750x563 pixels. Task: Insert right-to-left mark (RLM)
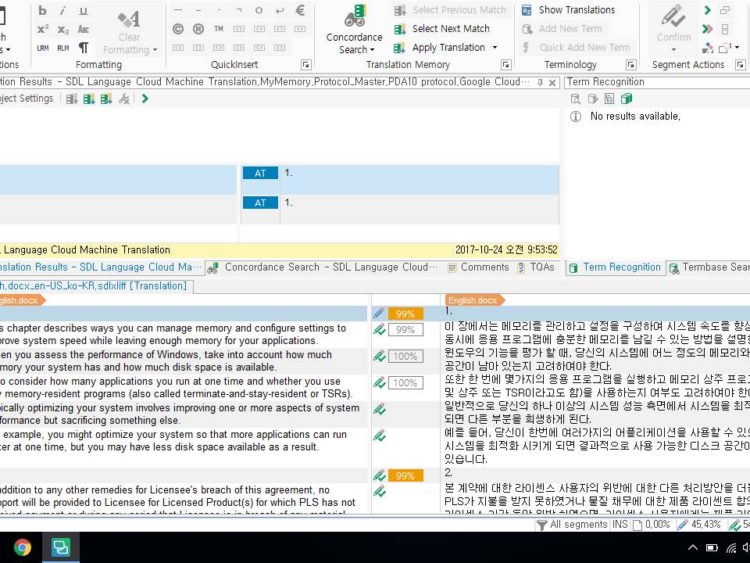point(63,48)
